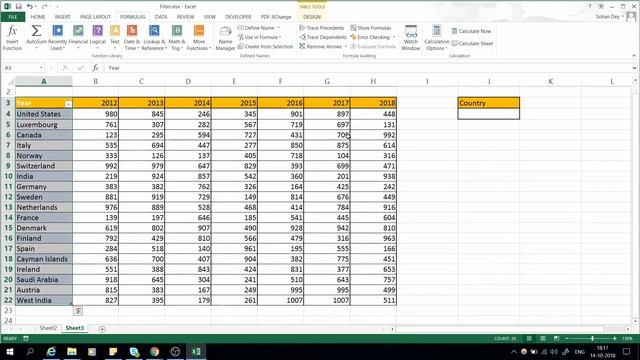Screen dimensions: 640x360
Task: Click the Undo icon
Action: [29, 7]
